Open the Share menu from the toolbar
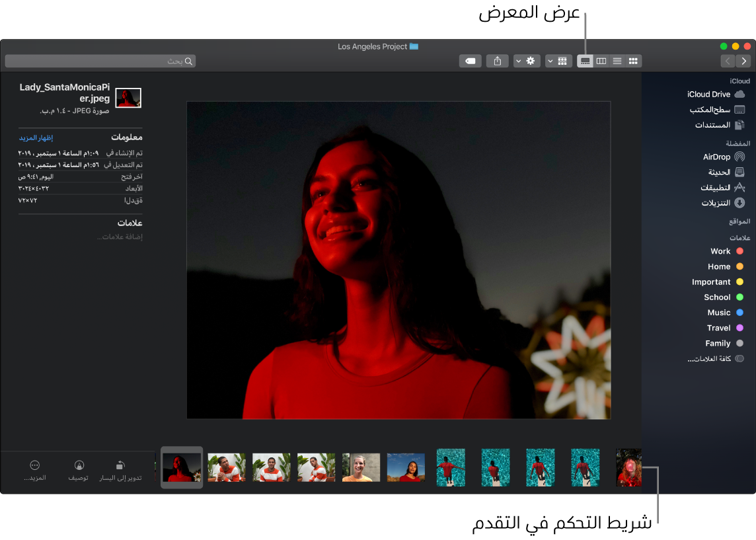 (x=497, y=61)
